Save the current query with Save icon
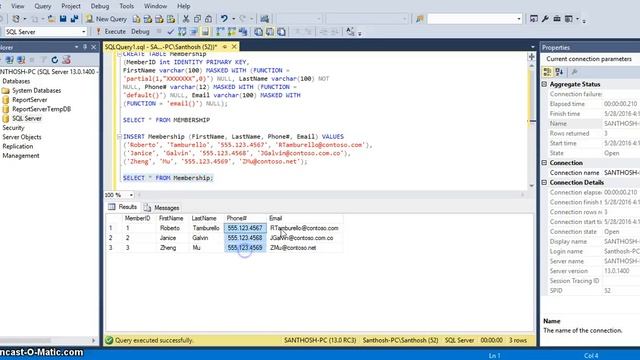This screenshot has width=640, height=360. [63, 19]
